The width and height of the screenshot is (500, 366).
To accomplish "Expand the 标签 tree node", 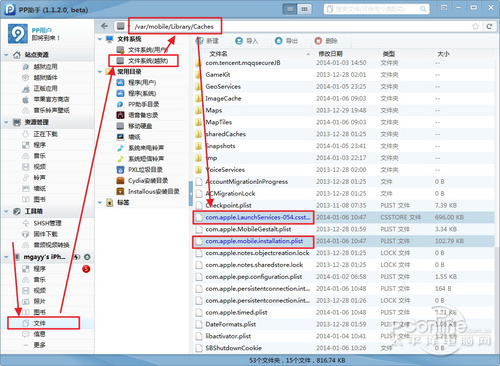I will (100, 203).
